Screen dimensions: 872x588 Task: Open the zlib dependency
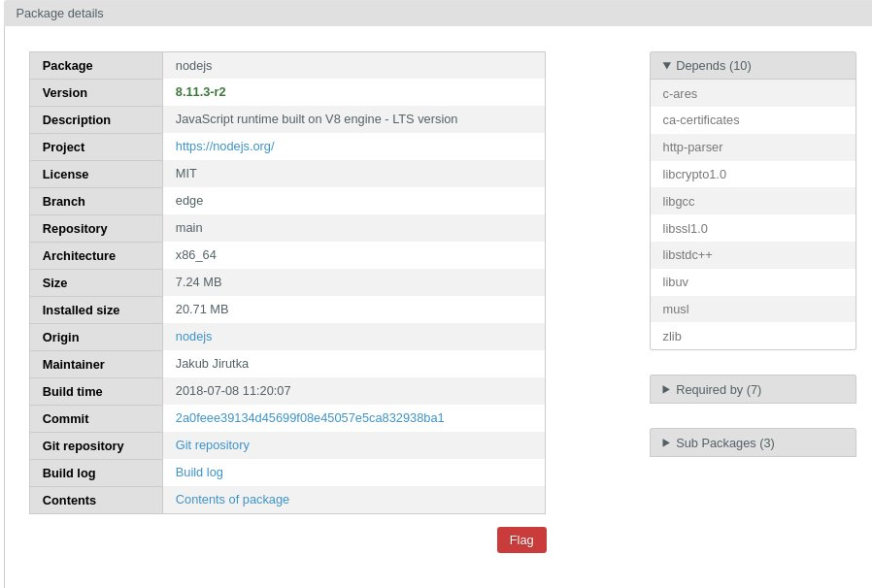[672, 337]
